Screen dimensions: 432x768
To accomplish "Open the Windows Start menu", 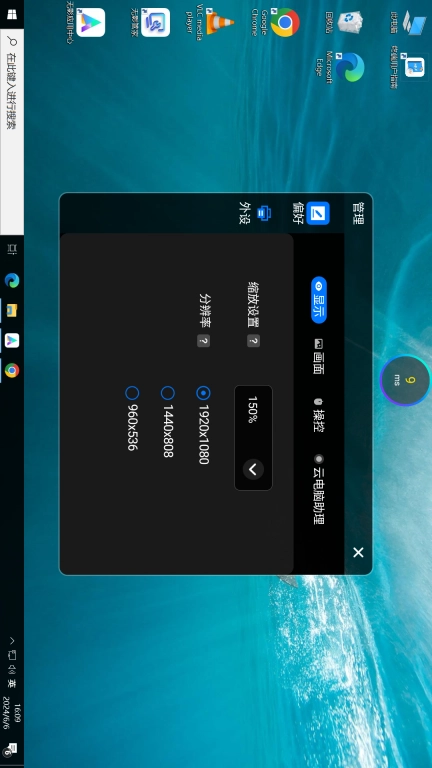I will 12,14.
